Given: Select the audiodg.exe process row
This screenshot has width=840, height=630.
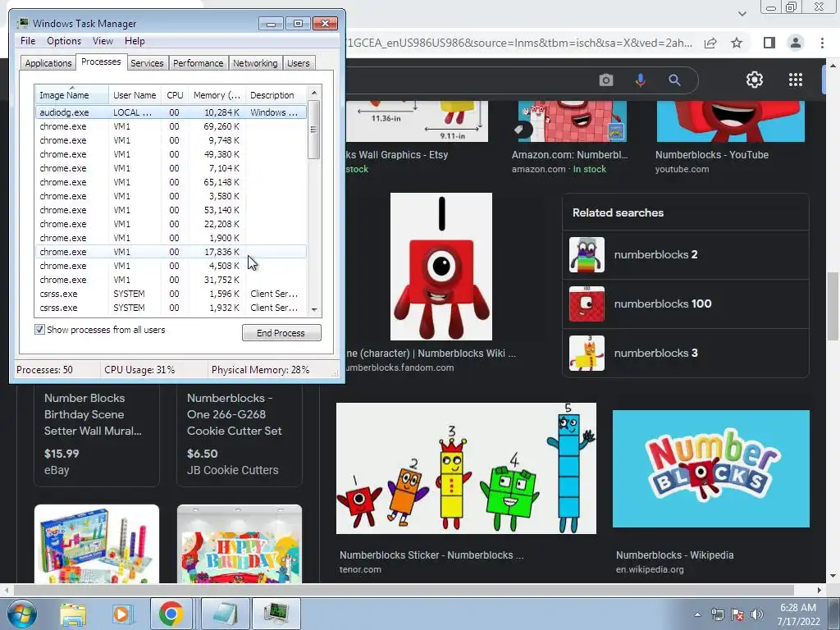Looking at the screenshot, I should coord(171,112).
